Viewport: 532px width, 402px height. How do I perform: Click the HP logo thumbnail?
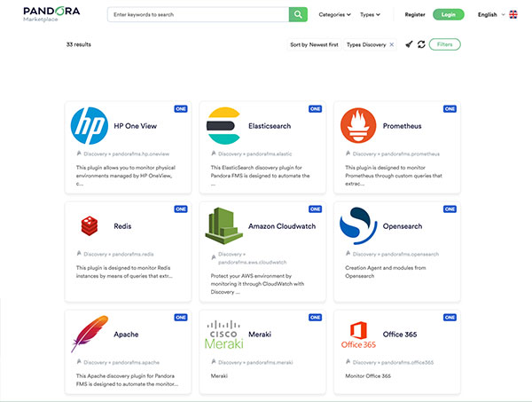90,126
